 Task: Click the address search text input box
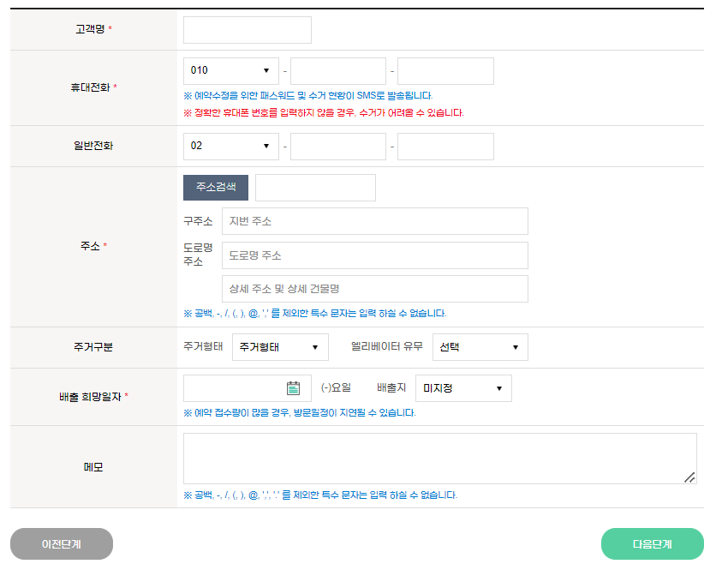[315, 187]
